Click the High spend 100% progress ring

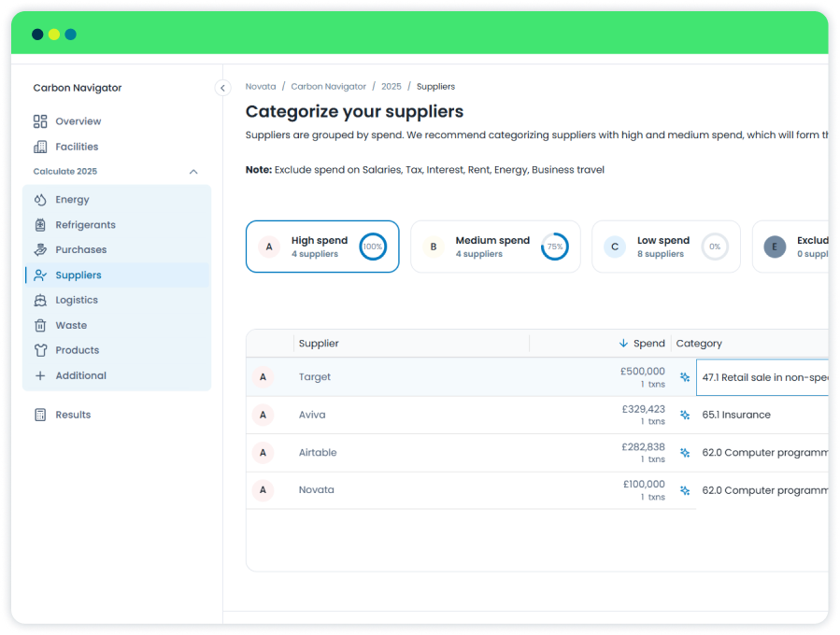click(x=373, y=247)
